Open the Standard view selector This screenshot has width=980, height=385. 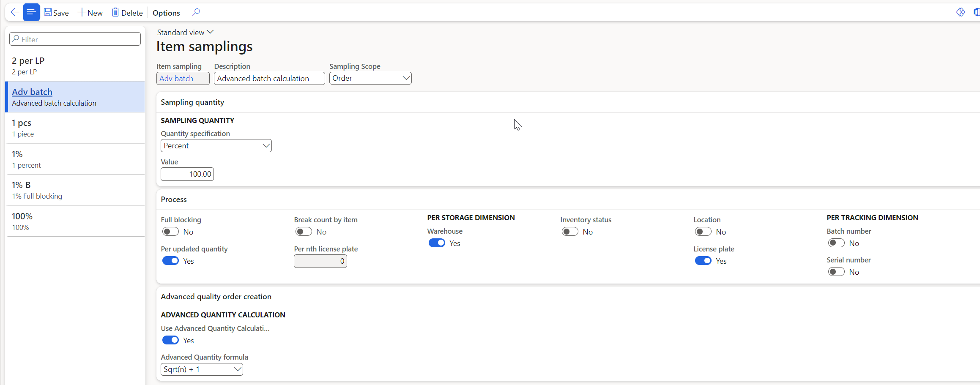[x=185, y=33]
